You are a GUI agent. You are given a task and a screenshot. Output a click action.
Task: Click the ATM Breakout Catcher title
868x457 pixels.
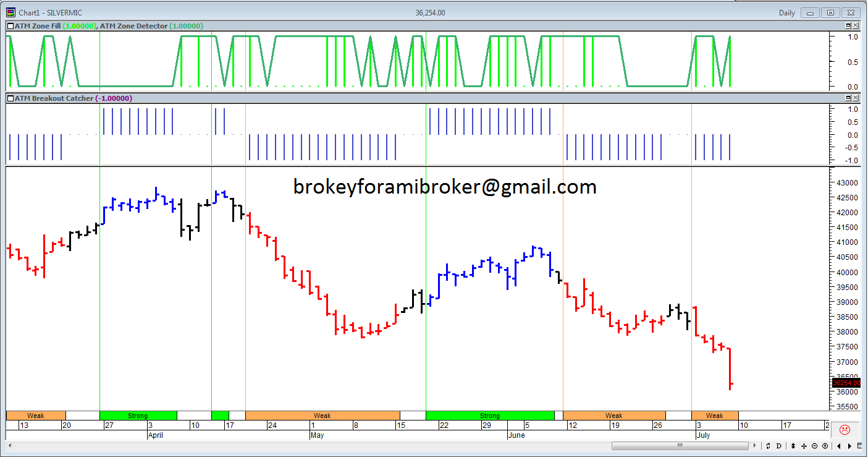54,98
